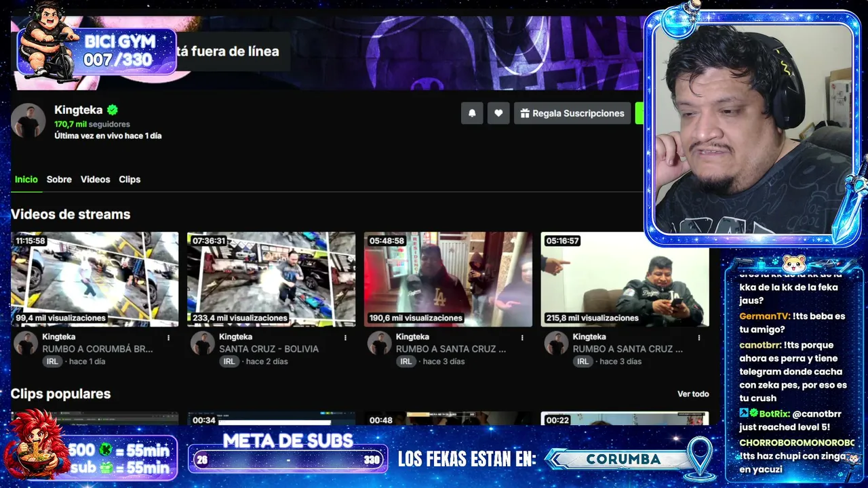
Task: Switch to the Clips tab
Action: [130, 180]
